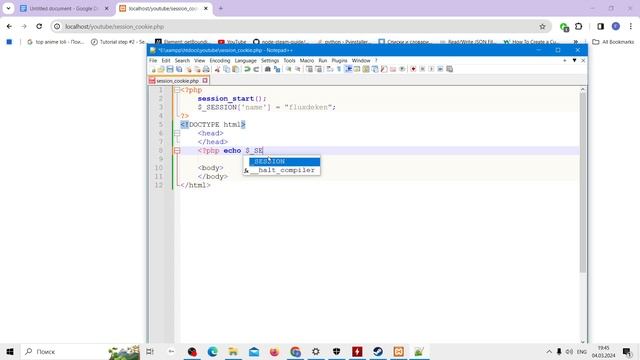Click the Find binoculars icon
Screen dimensions: 640x360
tap(268, 69)
